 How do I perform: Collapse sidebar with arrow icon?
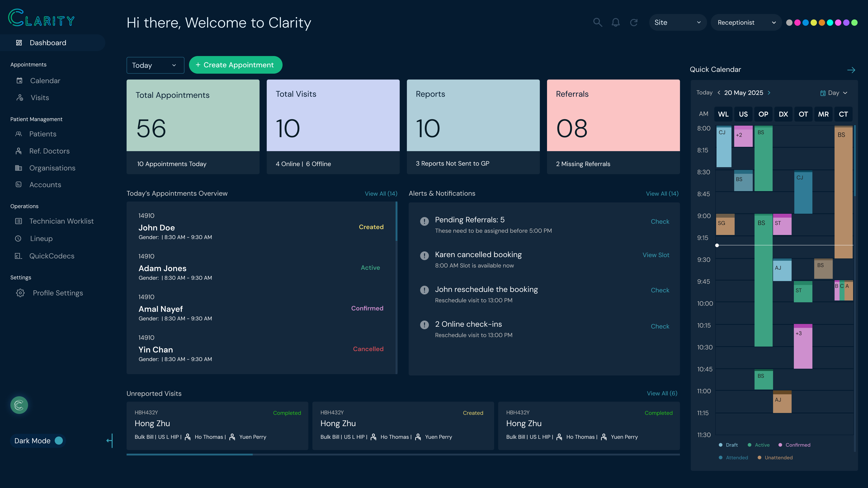coord(109,441)
